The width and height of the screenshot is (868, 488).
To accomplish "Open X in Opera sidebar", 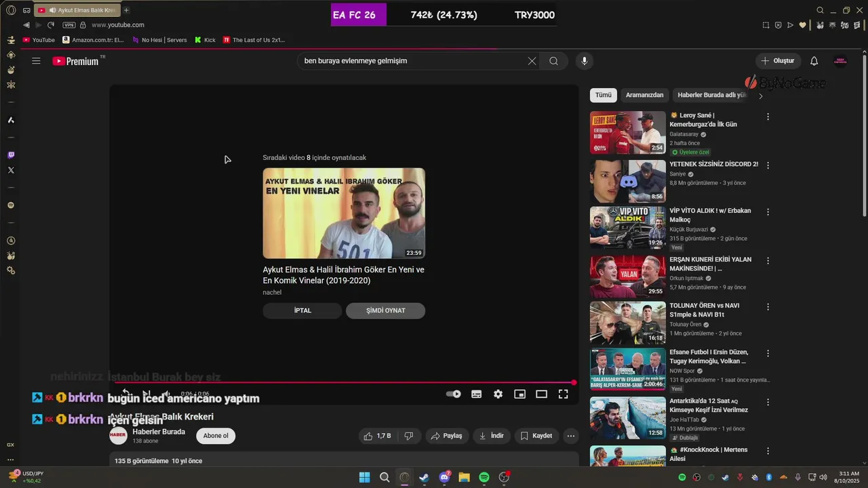I will (11, 170).
